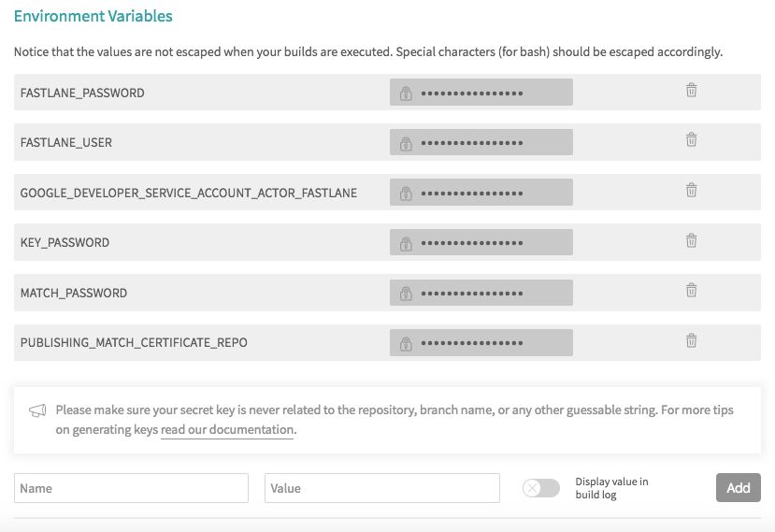Open the read our documentation link
775x532 pixels.
[227, 430]
